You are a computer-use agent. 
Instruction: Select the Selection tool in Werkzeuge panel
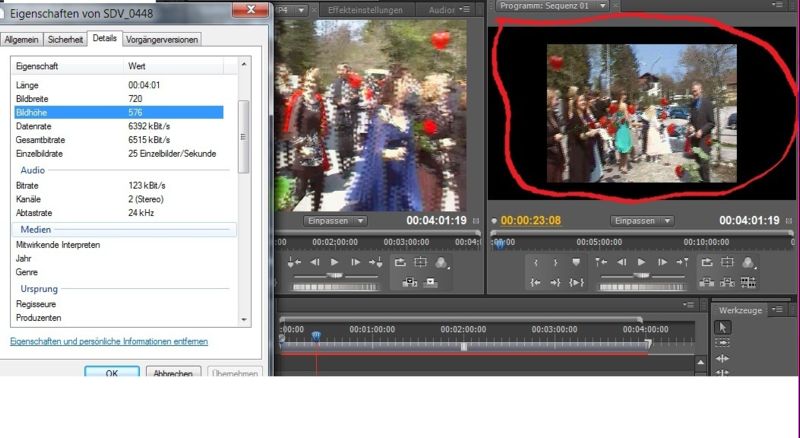tap(724, 327)
